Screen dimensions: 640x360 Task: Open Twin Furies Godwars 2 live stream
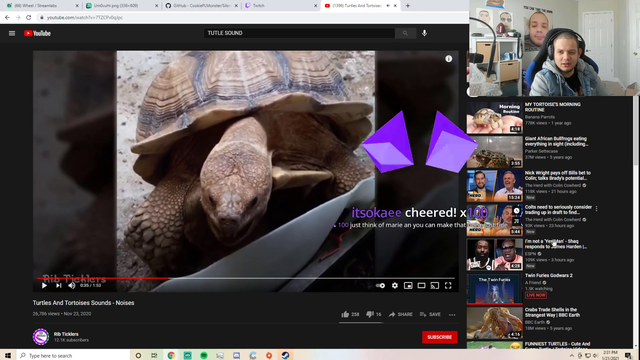pyautogui.click(x=494, y=289)
